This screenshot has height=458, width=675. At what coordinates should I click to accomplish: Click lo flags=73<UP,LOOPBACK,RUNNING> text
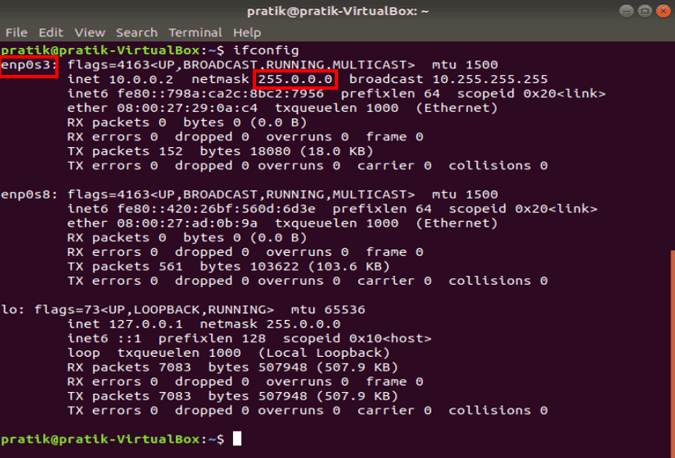pyautogui.click(x=154, y=310)
